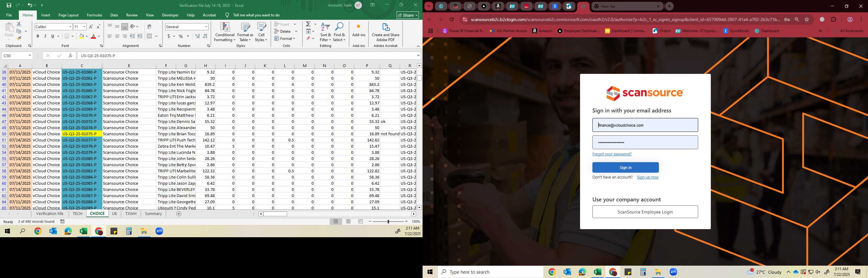Image resolution: width=868 pixels, height=278 pixels.
Task: Open the Add-ins button in Excel ribbon
Action: tap(359, 30)
